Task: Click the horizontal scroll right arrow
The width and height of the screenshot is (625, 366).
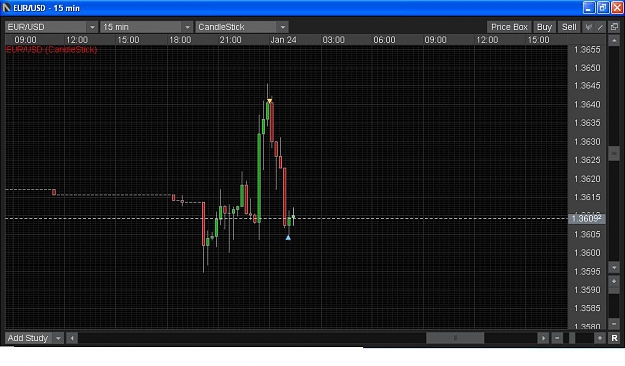Action: tap(543, 338)
